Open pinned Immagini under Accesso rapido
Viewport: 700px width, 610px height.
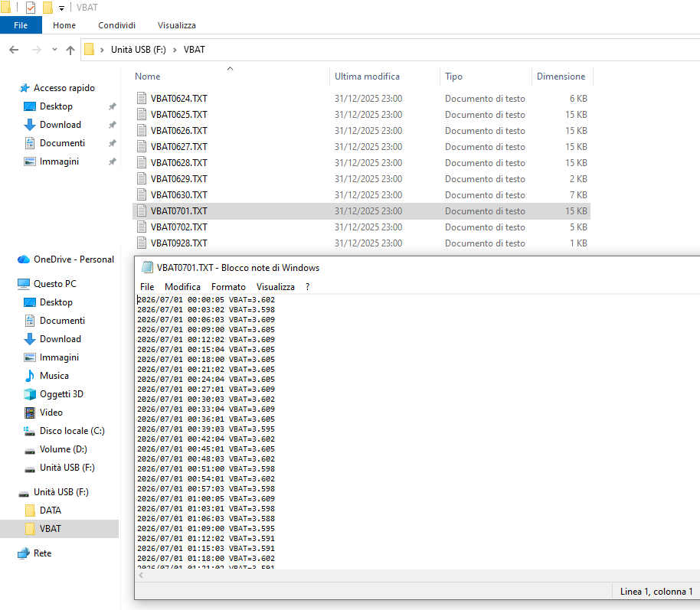(60, 161)
